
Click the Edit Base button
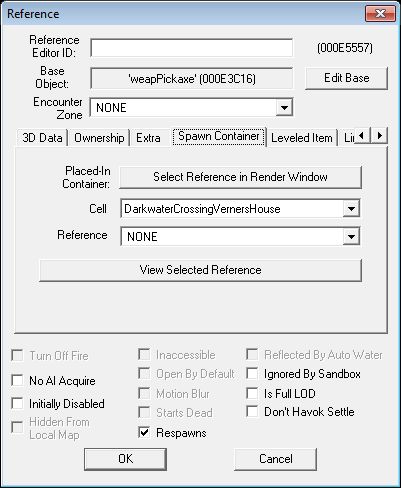[347, 78]
